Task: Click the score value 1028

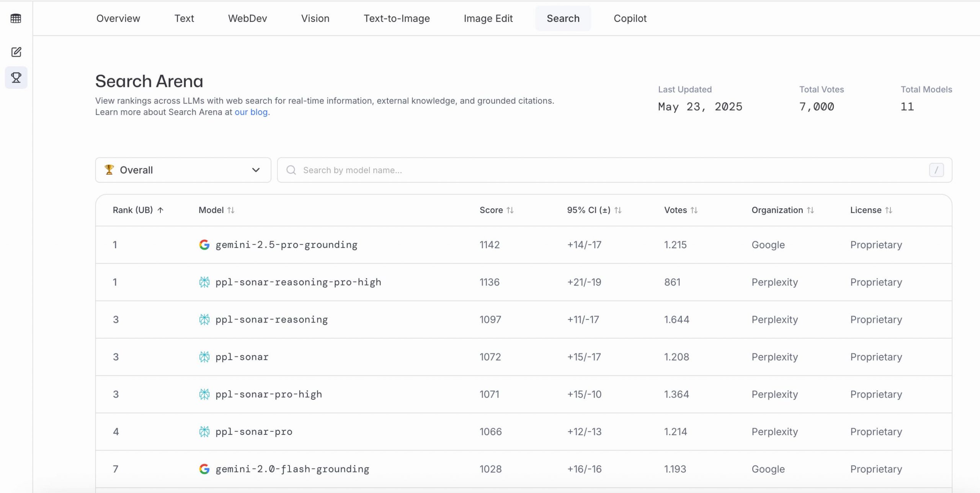Action: pyautogui.click(x=490, y=469)
